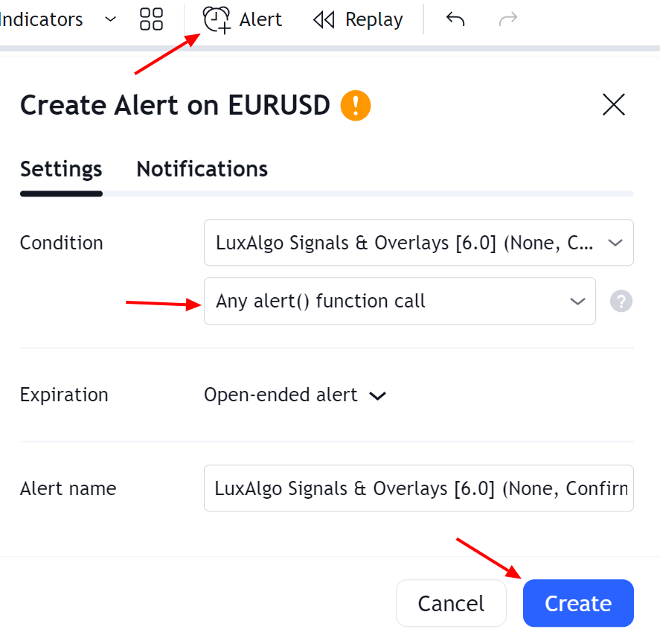Click the Cancel button
The width and height of the screenshot is (660, 644).
451,603
